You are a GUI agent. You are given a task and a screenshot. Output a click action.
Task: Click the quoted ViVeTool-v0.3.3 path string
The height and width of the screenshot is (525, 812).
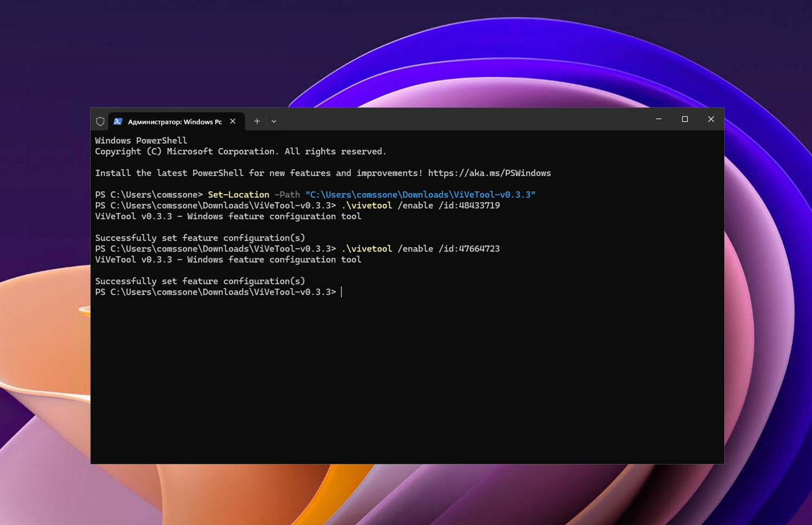(x=421, y=195)
